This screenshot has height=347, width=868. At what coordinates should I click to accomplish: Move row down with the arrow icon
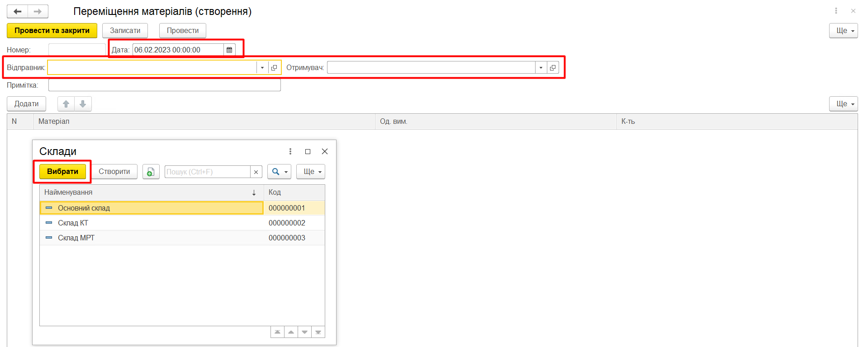click(x=83, y=104)
